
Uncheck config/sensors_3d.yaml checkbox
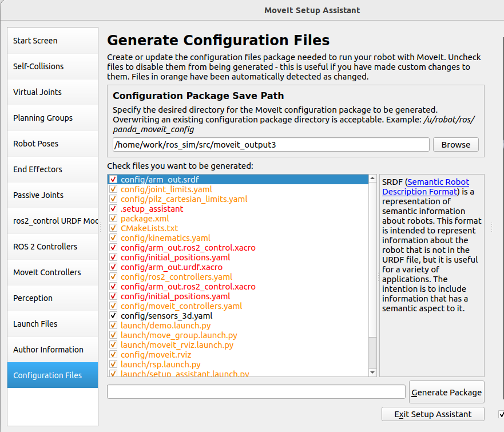click(x=113, y=315)
